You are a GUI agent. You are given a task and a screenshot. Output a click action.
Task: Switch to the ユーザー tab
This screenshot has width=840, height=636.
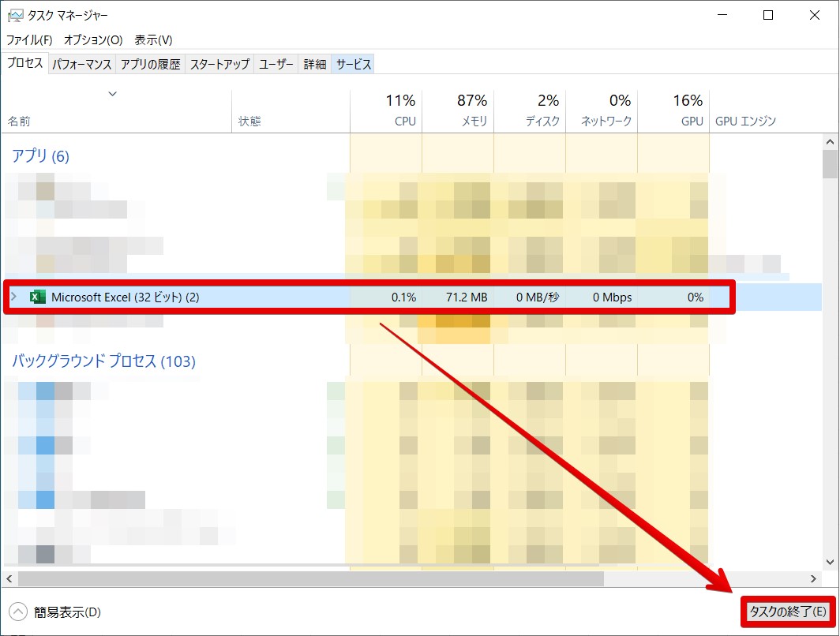[x=276, y=64]
